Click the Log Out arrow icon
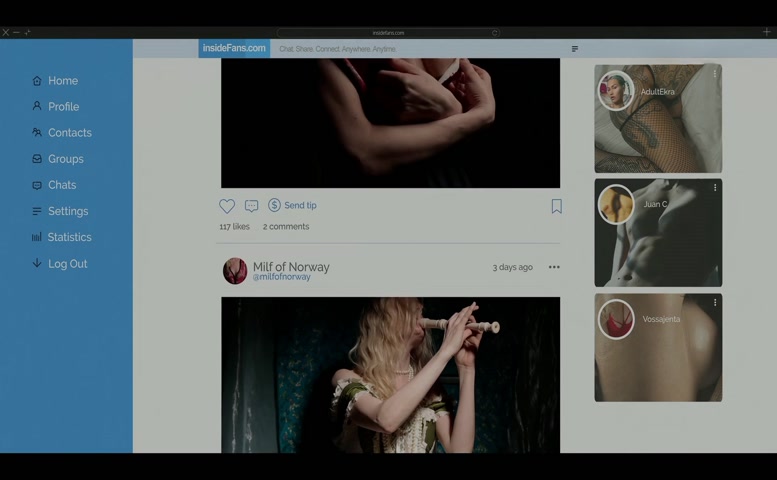The image size is (777, 480). pyautogui.click(x=37, y=263)
